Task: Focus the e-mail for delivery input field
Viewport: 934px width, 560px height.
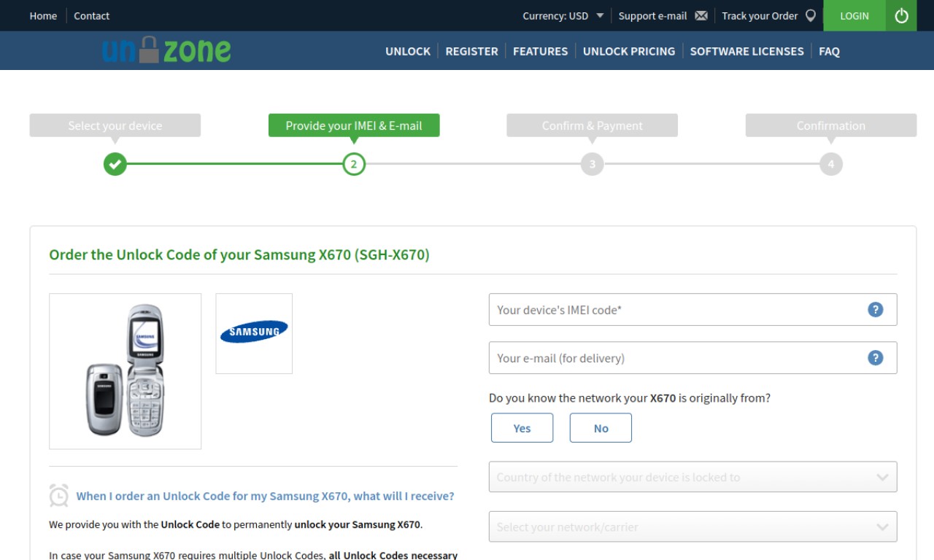Action: (692, 357)
